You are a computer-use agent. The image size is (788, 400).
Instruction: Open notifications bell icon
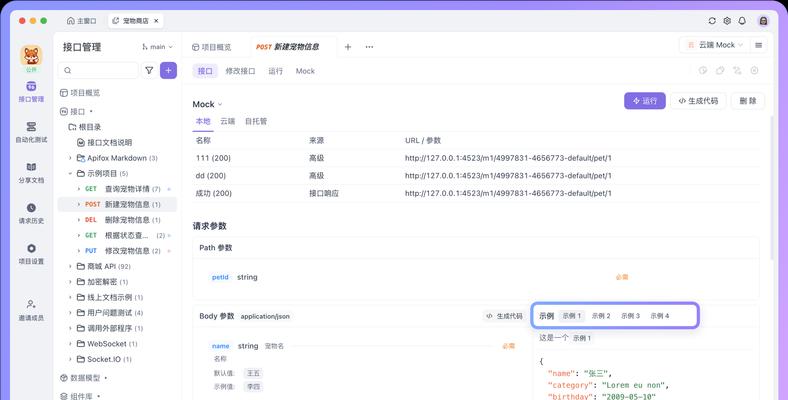[742, 21]
